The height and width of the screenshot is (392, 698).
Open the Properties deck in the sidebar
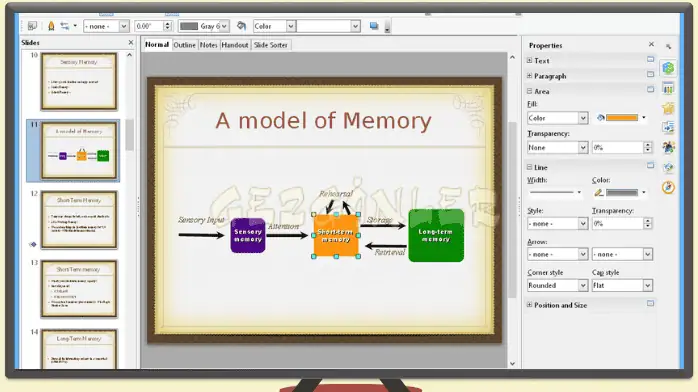click(668, 68)
